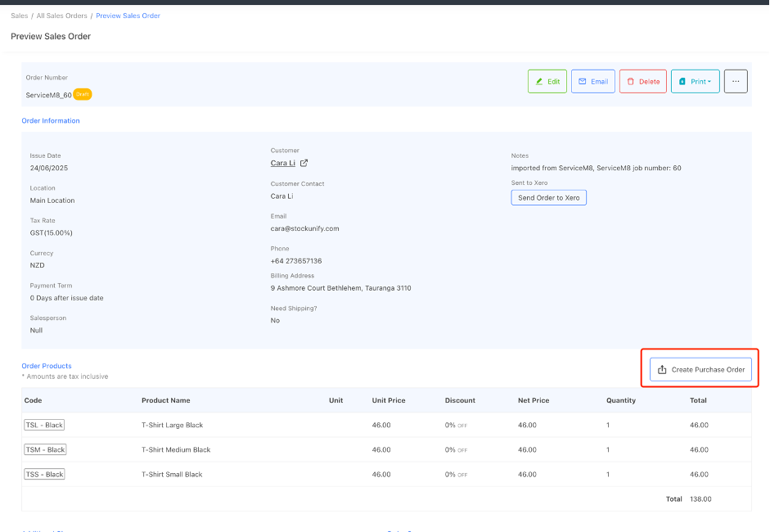Viewport: 770px width, 532px height.
Task: Click tax rate GST(15.00%)
Action: (51, 232)
